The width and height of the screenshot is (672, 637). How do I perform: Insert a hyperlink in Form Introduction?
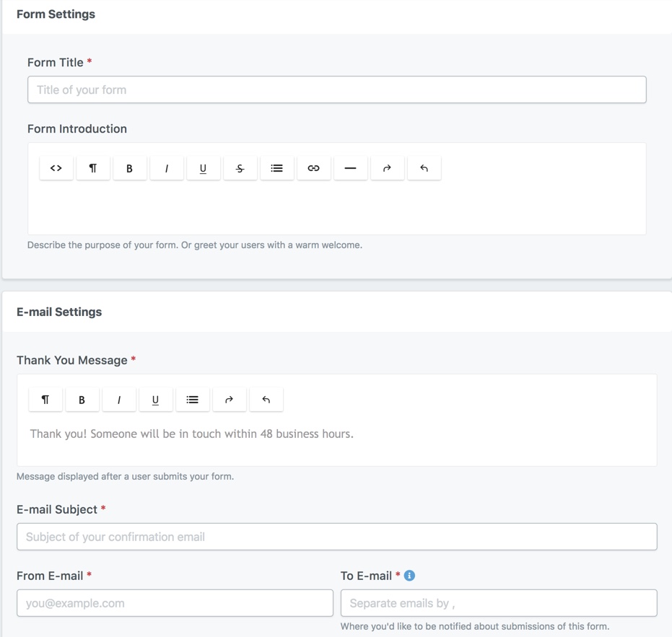[313, 167]
